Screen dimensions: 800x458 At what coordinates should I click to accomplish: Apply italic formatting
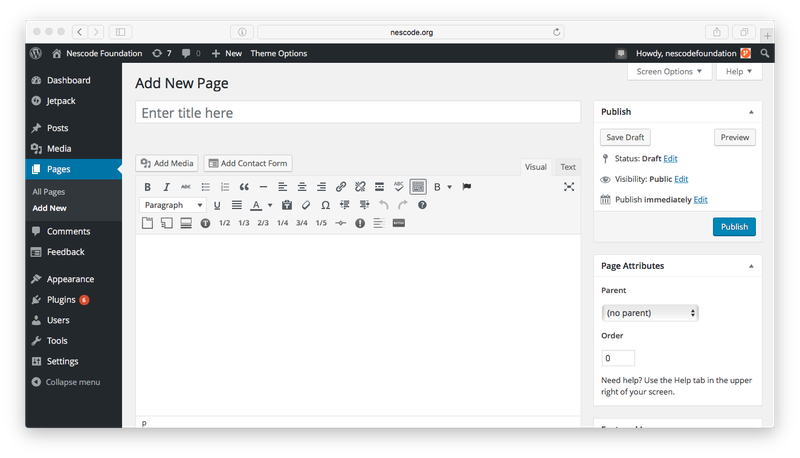[166, 187]
